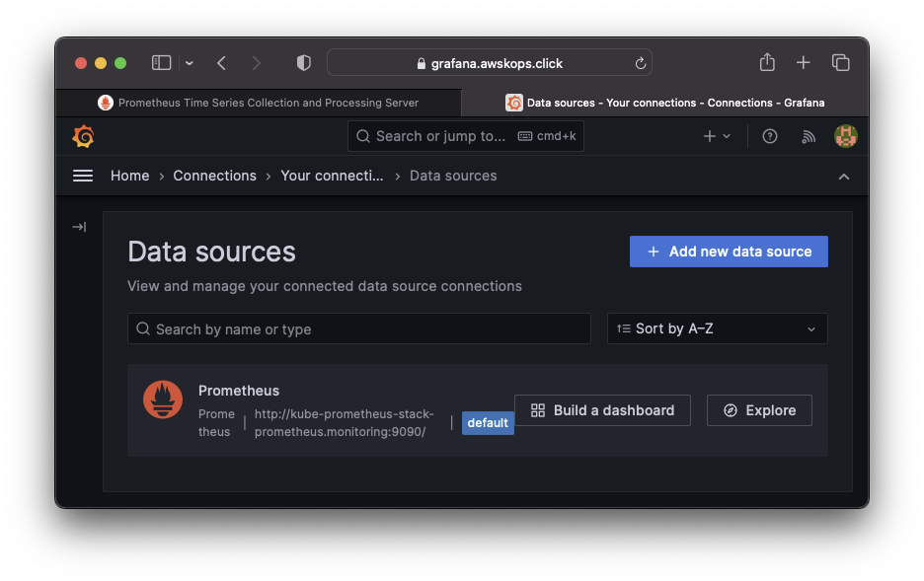Click the Prometheus flame logo icon
924x581 pixels.
click(x=163, y=399)
